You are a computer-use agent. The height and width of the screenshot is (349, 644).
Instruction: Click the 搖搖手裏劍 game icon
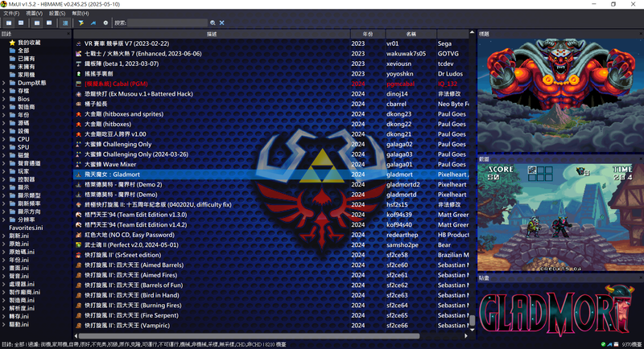[x=78, y=74]
